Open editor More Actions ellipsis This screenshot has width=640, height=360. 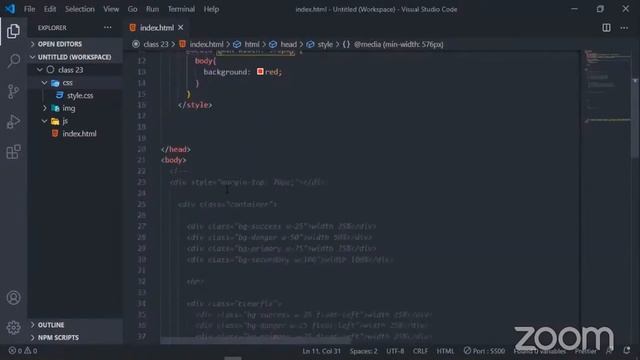(x=624, y=28)
